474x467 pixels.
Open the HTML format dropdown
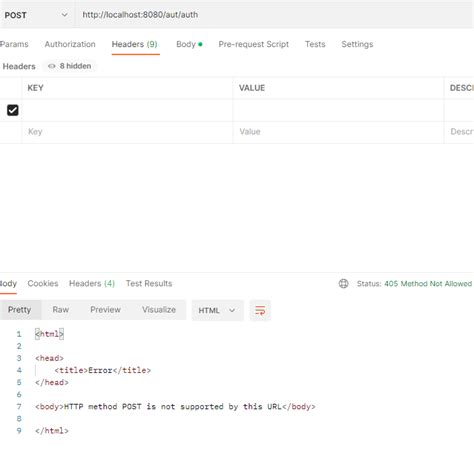(217, 310)
